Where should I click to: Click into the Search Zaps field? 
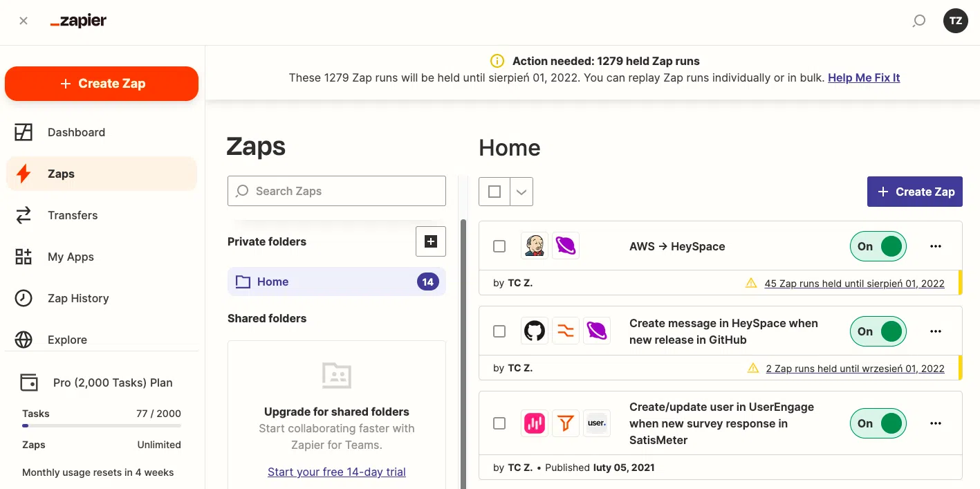click(337, 191)
